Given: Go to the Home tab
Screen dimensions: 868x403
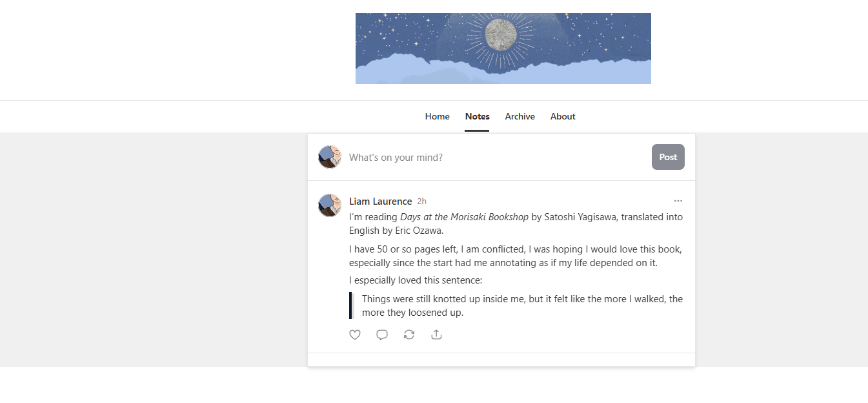Looking at the screenshot, I should click(437, 117).
